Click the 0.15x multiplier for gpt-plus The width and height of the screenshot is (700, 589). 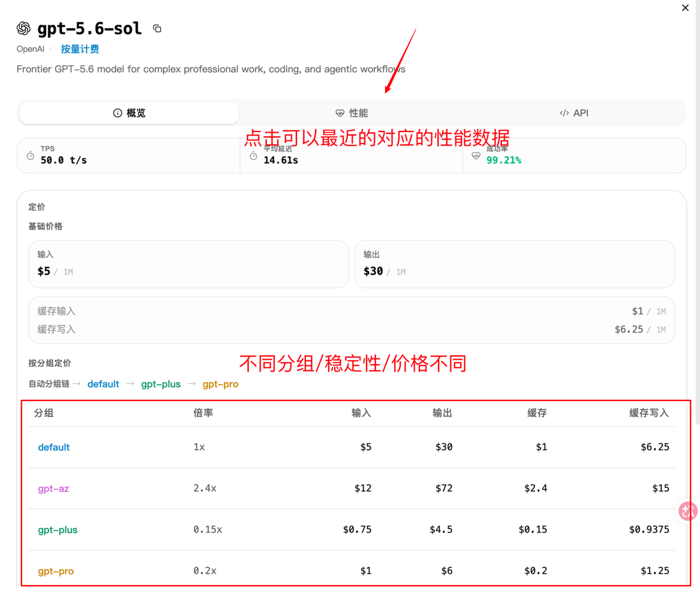208,529
